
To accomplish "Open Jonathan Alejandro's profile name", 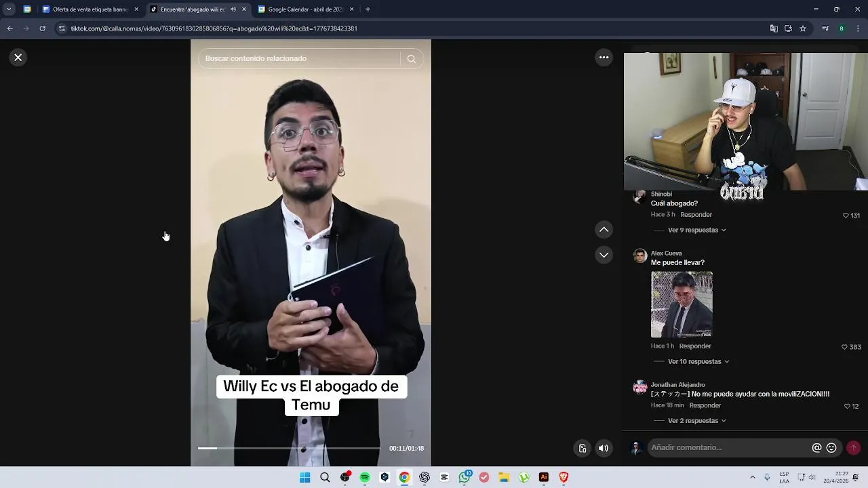I will [678, 385].
